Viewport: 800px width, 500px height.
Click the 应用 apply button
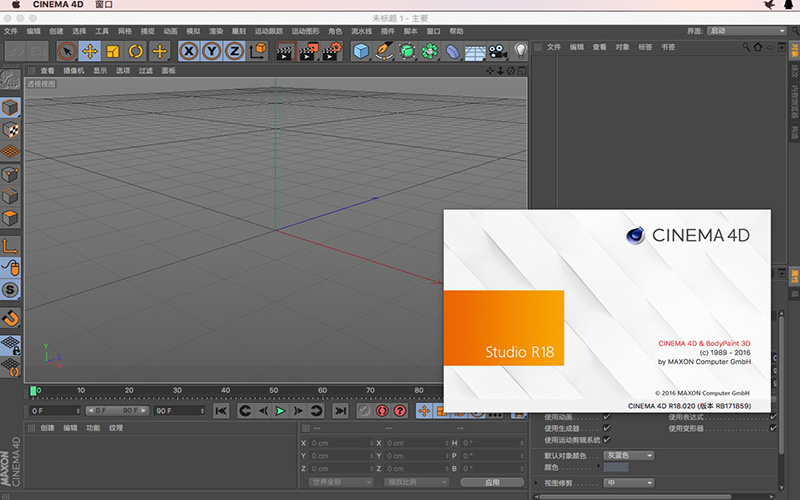[492, 482]
